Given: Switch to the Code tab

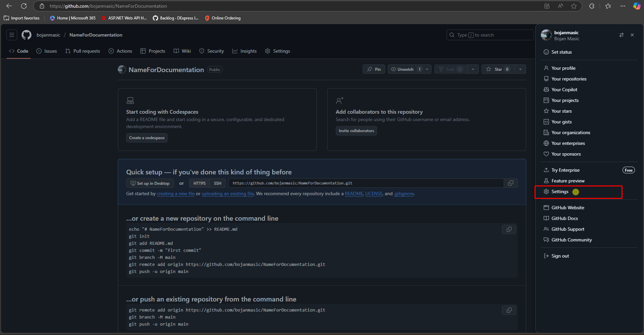Looking at the screenshot, I should pos(19,51).
